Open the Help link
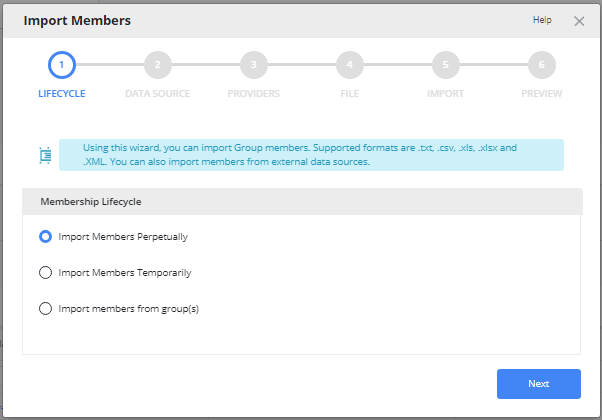This screenshot has height=420, width=602. coord(542,20)
